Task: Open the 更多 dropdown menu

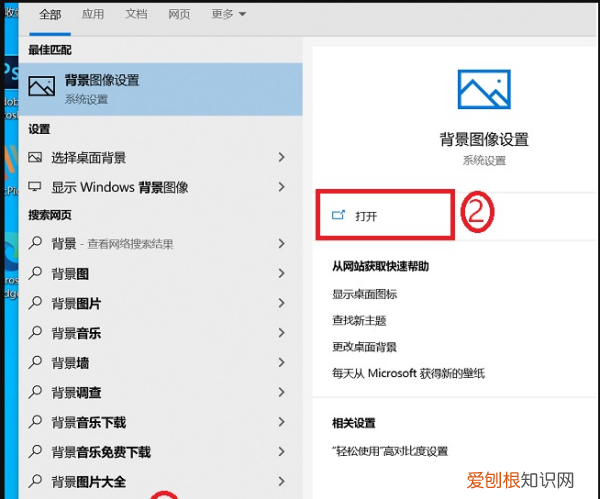Action: point(228,14)
